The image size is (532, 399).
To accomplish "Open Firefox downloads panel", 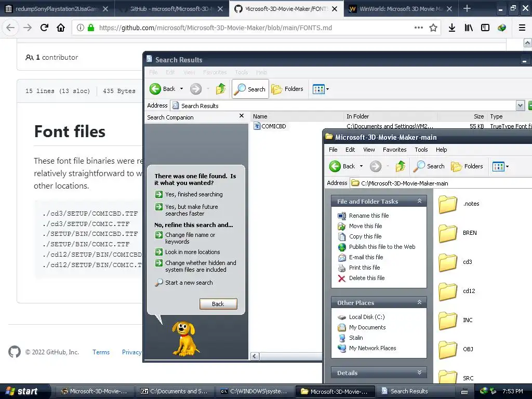I will (x=452, y=28).
